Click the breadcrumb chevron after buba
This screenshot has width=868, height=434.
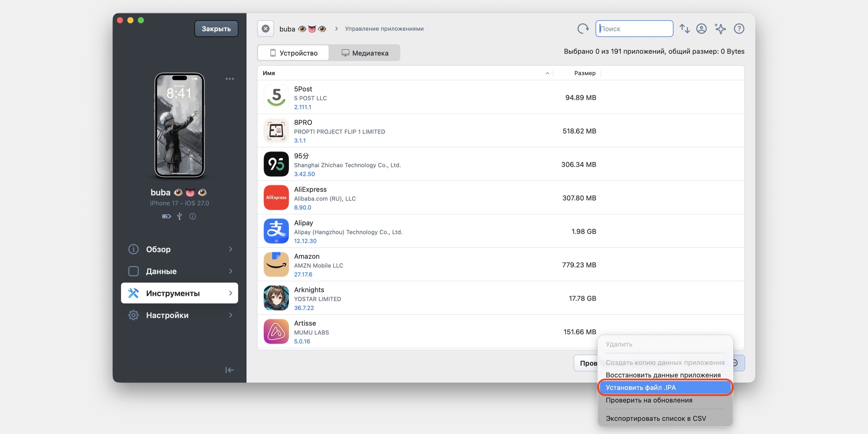tap(336, 28)
